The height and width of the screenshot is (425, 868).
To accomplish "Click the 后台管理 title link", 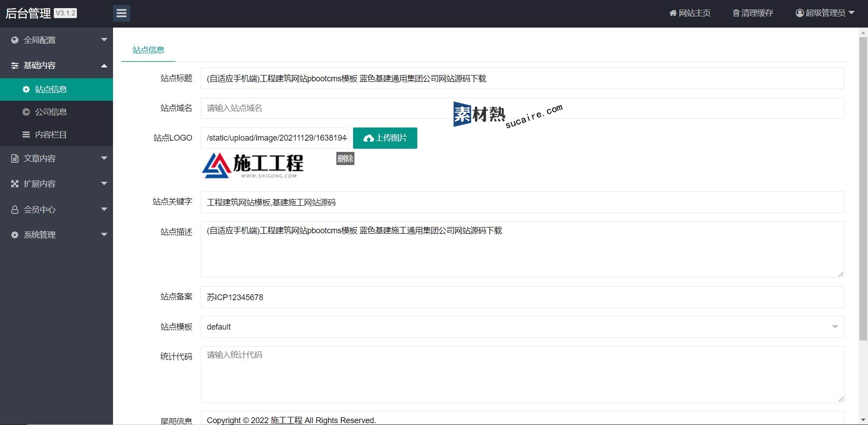I will [28, 13].
